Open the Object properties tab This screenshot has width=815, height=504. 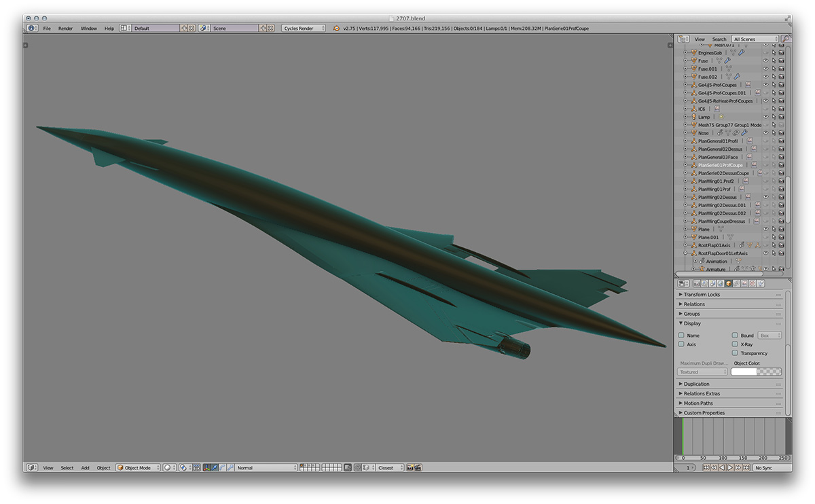click(729, 283)
